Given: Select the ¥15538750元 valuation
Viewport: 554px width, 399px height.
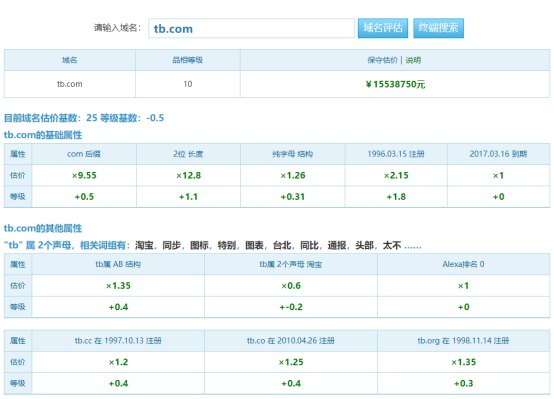Looking at the screenshot, I should click(x=395, y=84).
